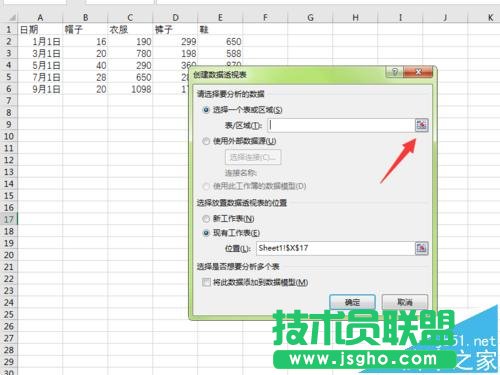Click the 位置 field containing Sheet1!$X$17
The image size is (500, 375).
point(335,248)
